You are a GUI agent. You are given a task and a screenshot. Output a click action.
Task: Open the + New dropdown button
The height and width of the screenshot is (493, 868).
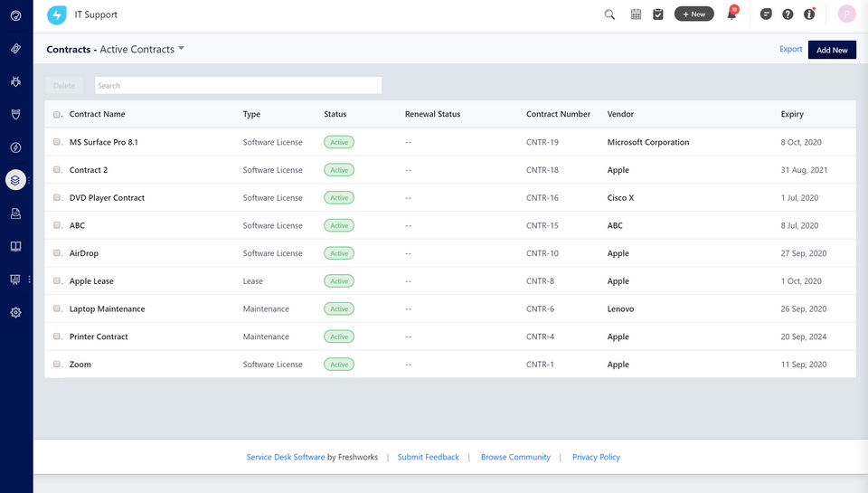click(693, 14)
